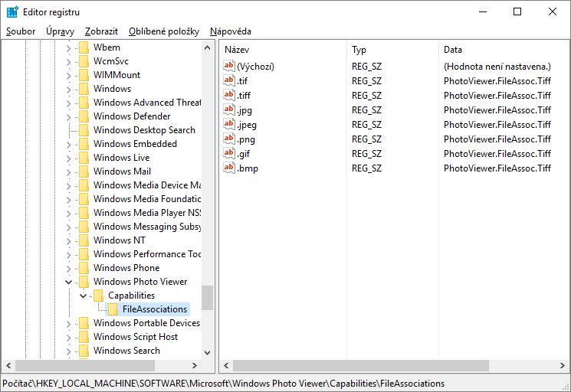Expand the Windows Mail key

68,171
